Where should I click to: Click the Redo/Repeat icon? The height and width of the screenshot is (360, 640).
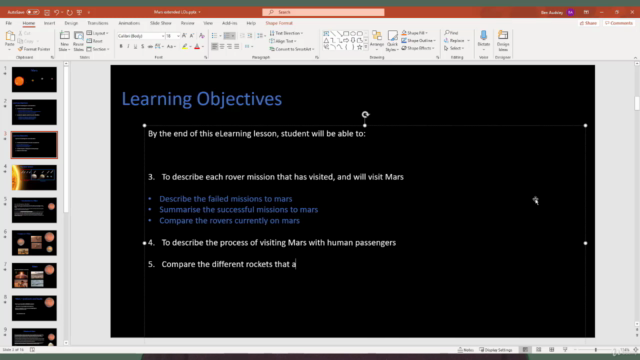tap(69, 12)
